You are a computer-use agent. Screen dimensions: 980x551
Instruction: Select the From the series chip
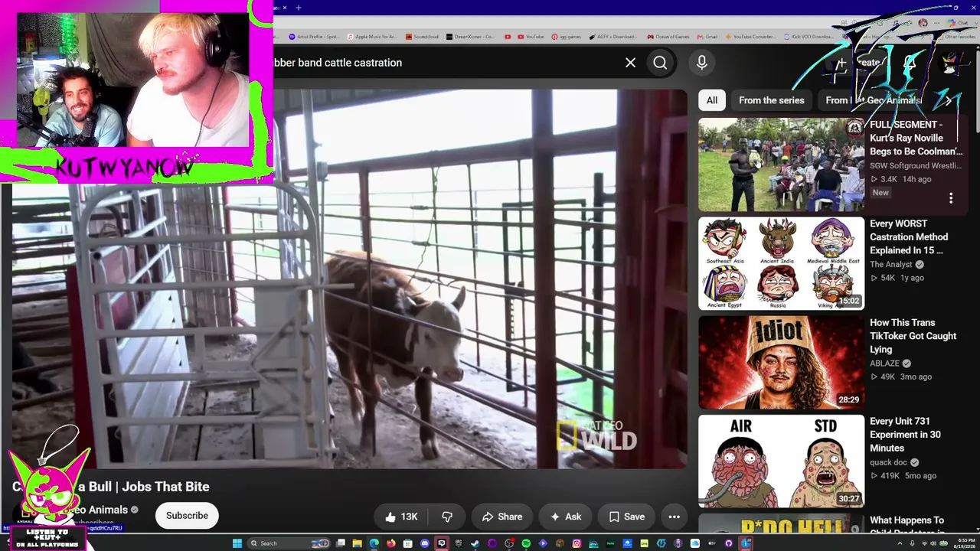click(x=772, y=100)
